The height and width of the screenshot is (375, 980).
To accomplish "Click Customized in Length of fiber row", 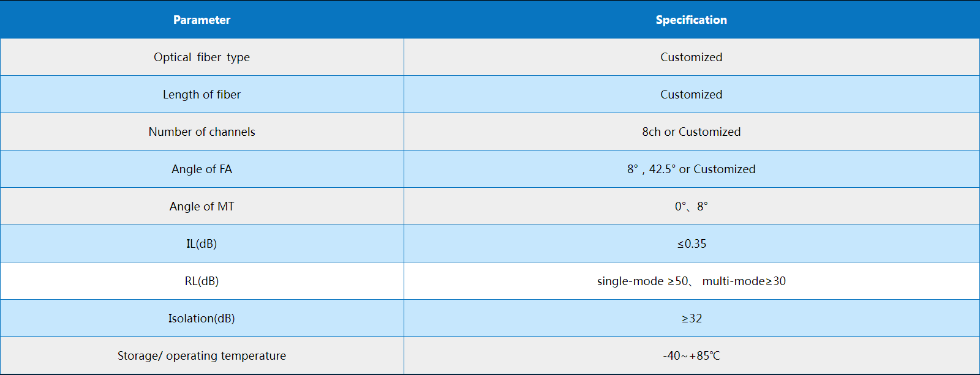I will tap(692, 94).
